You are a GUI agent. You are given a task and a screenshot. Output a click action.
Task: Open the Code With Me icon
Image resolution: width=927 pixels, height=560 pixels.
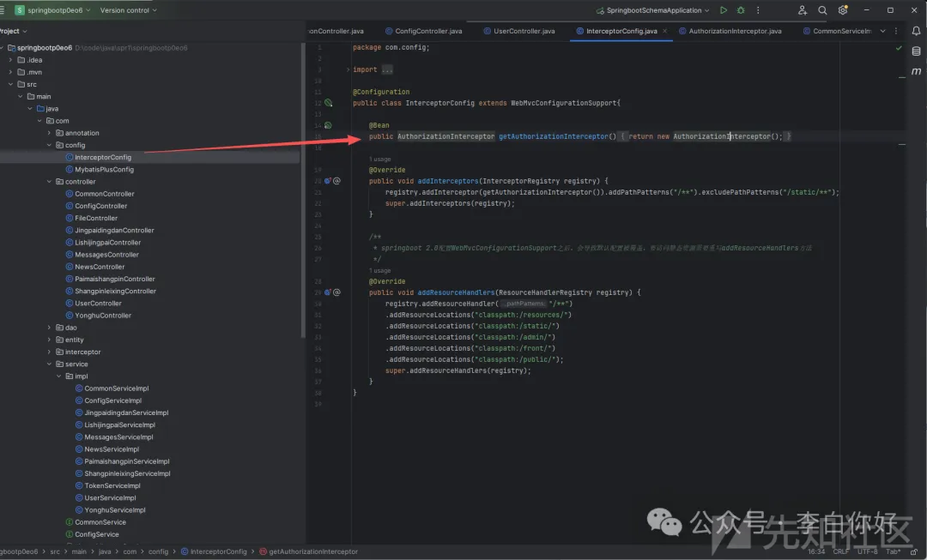(x=802, y=10)
